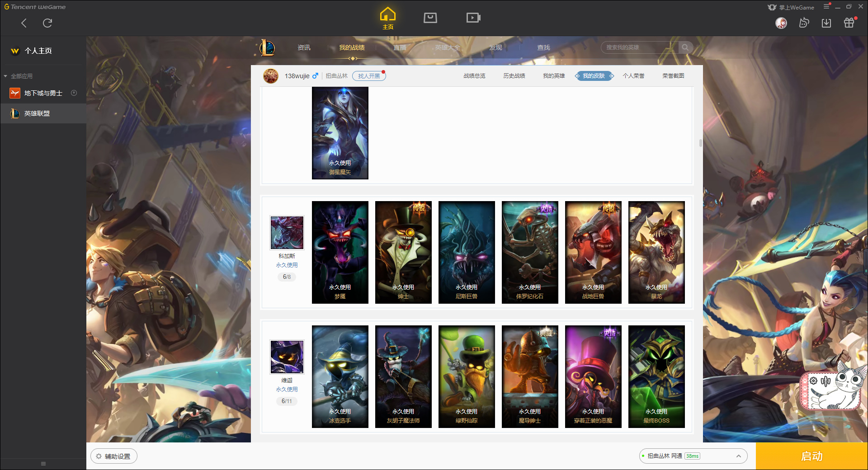This screenshot has height=470, width=868.
Task: Open the 我的战绩 tab
Action: tap(352, 47)
